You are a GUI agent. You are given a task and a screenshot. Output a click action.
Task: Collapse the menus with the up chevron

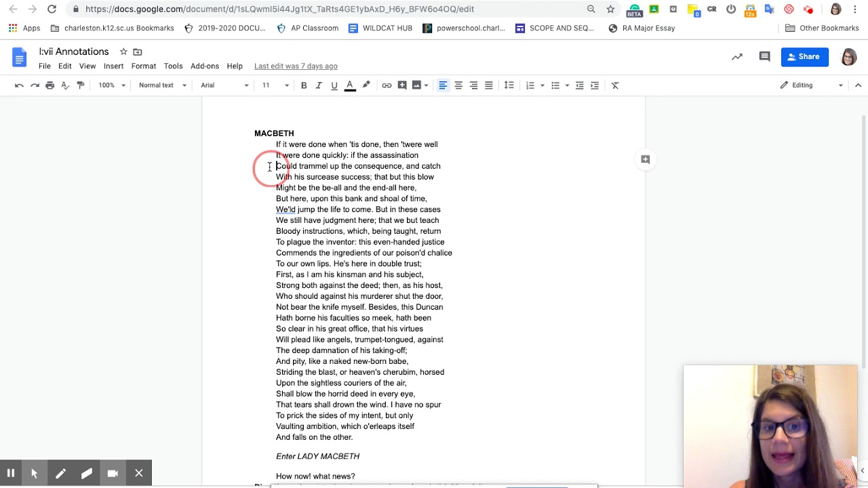pos(858,85)
